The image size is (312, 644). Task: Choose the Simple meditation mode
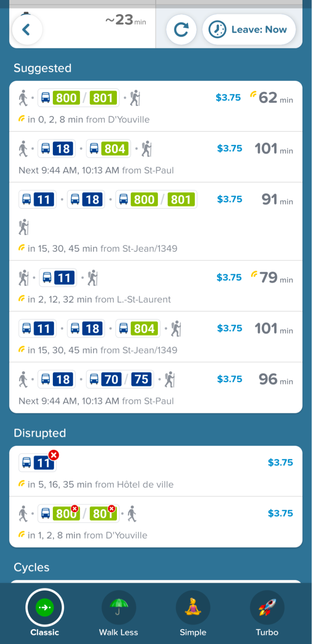click(x=193, y=607)
